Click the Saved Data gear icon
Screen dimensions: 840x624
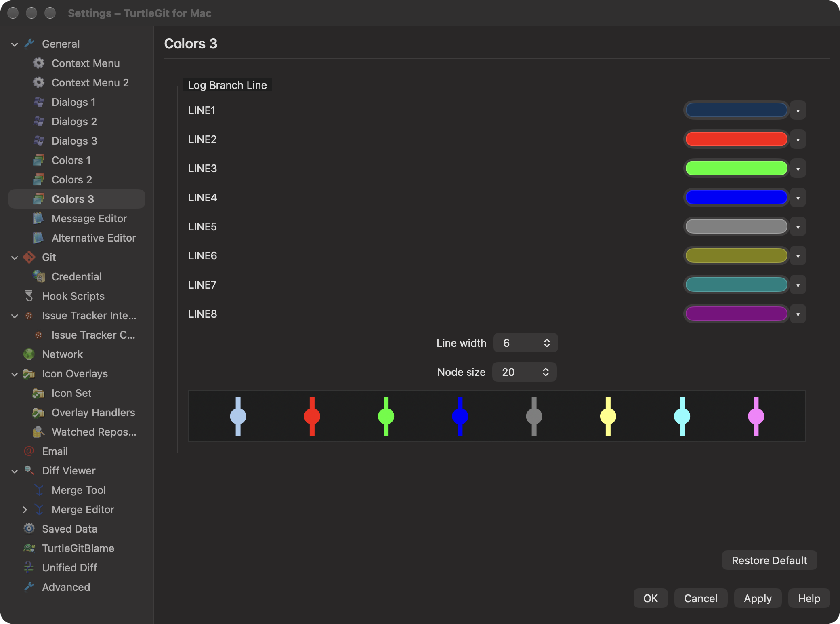[x=29, y=529]
